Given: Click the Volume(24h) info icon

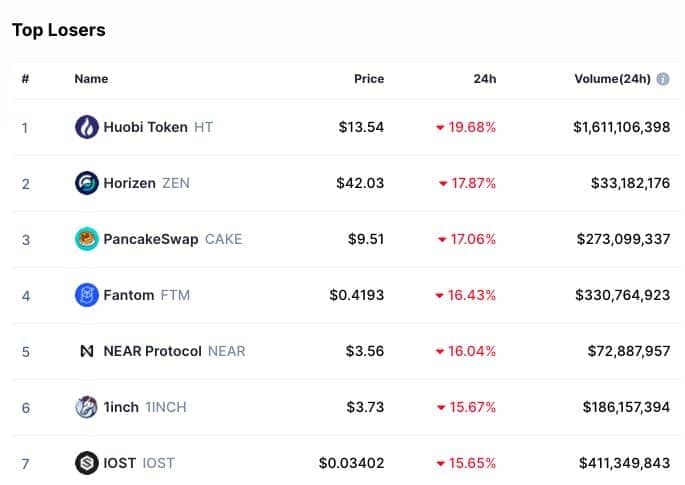Looking at the screenshot, I should pos(663,79).
